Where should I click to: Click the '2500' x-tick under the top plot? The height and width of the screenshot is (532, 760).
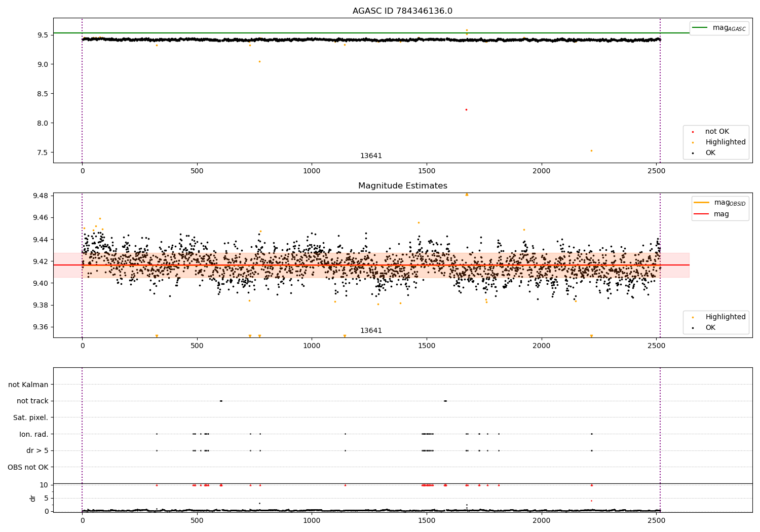(657, 171)
